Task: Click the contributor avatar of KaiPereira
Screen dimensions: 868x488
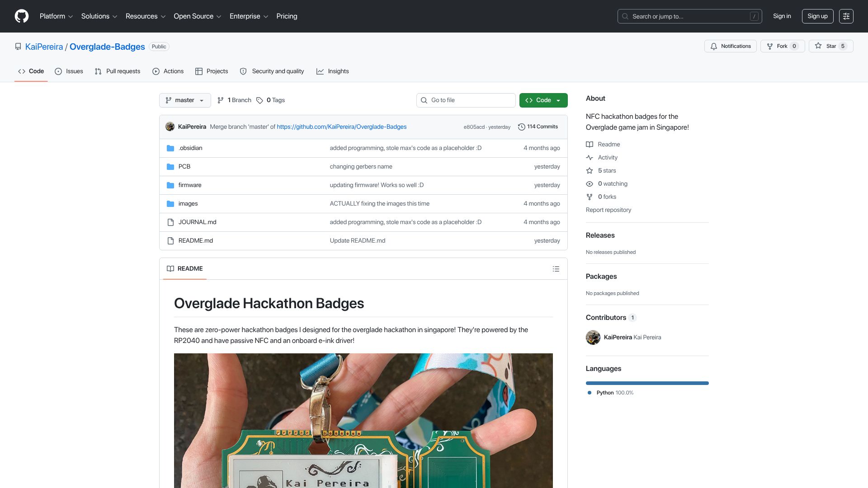Action: coord(593,338)
